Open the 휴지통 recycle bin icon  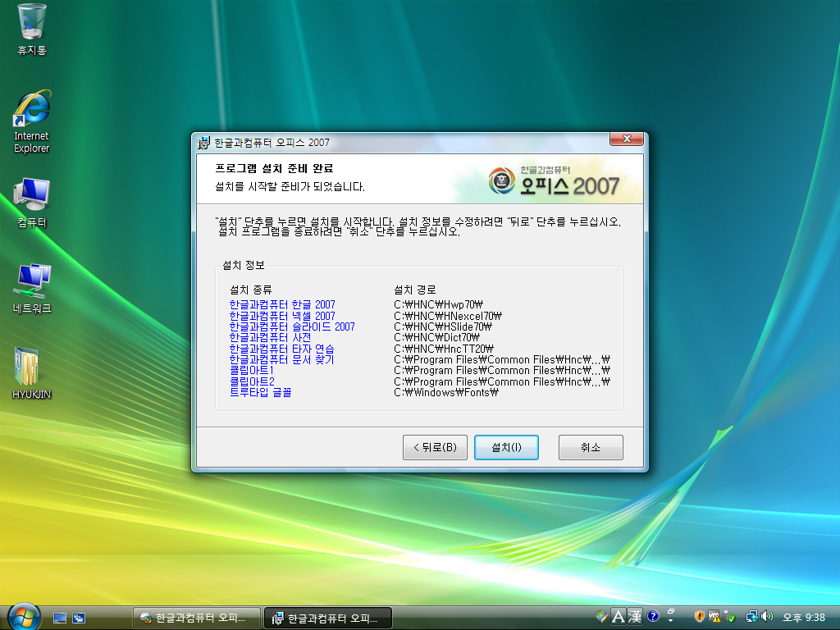pos(32,30)
